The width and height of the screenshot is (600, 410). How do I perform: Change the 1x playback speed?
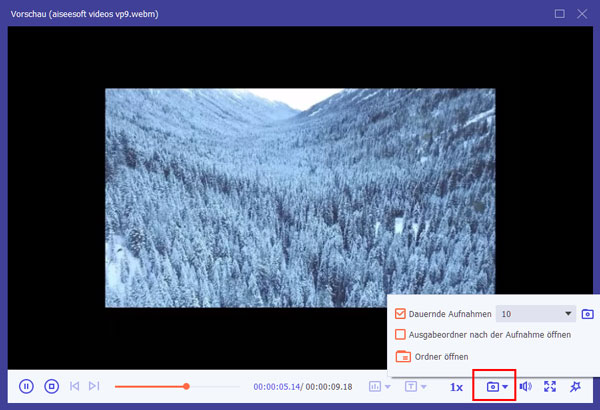coord(456,386)
